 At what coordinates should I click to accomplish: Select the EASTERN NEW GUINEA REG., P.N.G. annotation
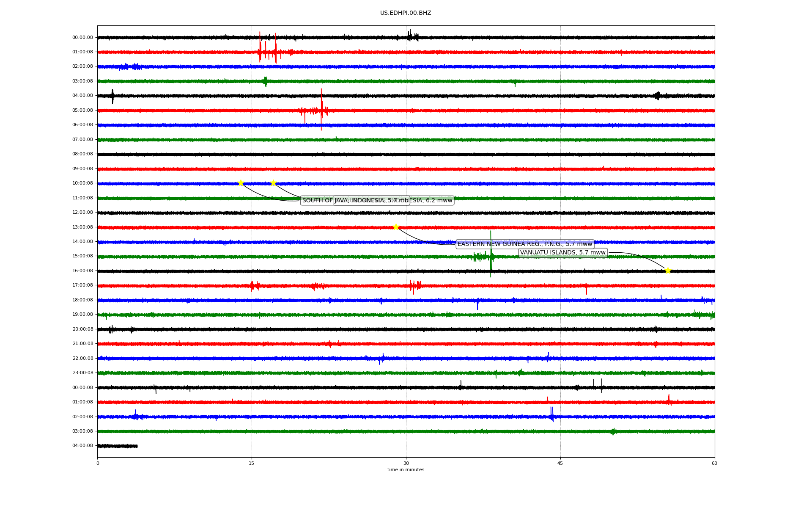click(525, 244)
